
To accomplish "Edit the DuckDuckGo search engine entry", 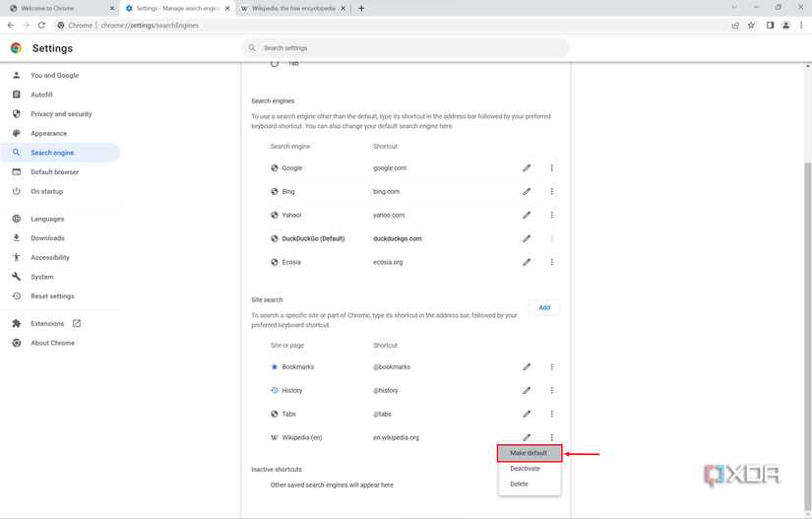I will (527, 238).
